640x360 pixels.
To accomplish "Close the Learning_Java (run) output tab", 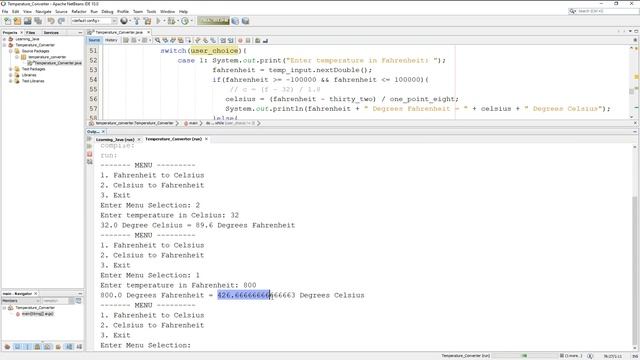I will point(139,139).
